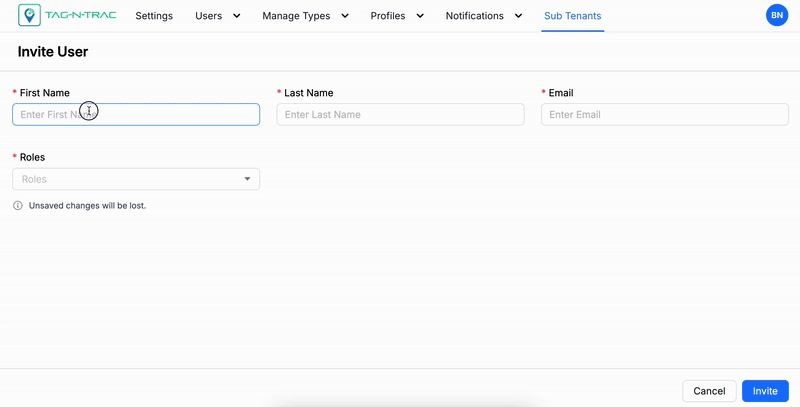Click the Tag-N-Trac logo icon
The width and height of the screenshot is (800, 407).
click(29, 15)
